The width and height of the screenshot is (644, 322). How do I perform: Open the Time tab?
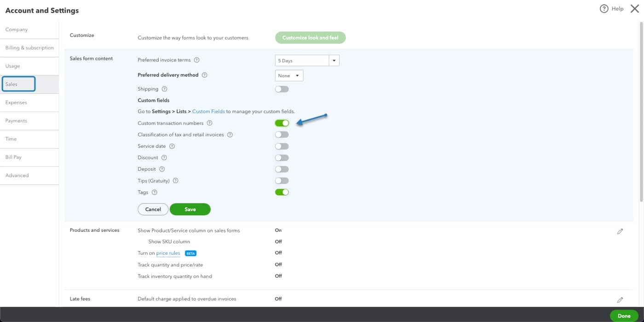29,139
